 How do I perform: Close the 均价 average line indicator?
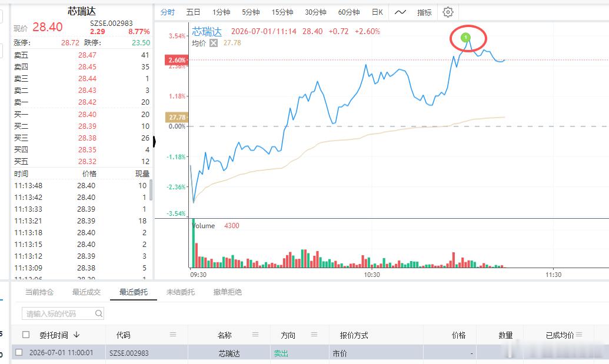pyautogui.click(x=214, y=43)
